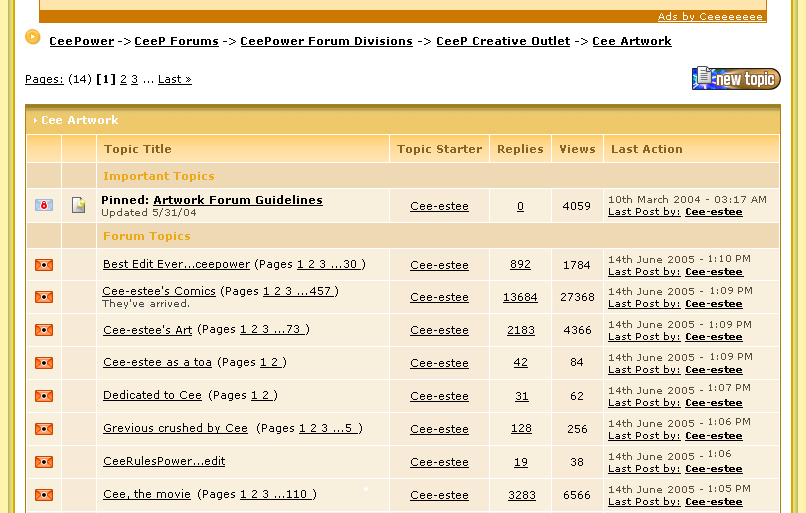Open last poster Cee-estee in Cee, the movie row
Image resolution: width=806 pixels, height=513 pixels.
pos(714,502)
